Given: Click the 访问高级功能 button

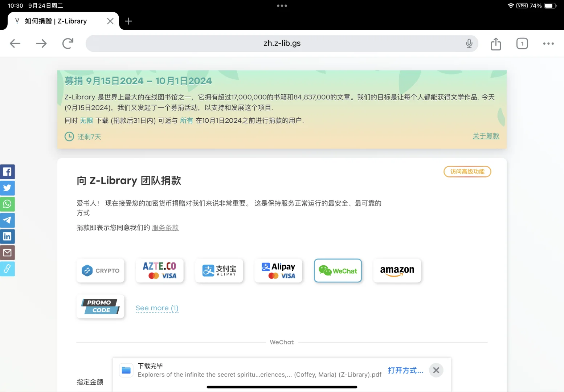Looking at the screenshot, I should (467, 172).
